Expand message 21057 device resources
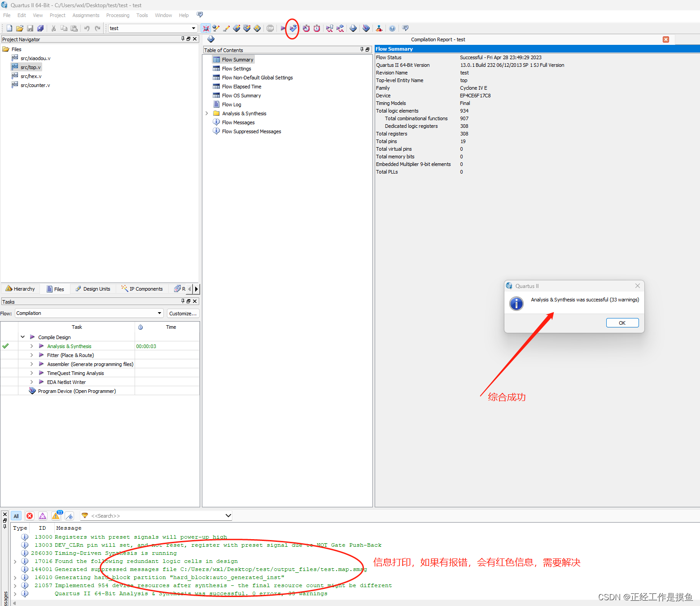 (x=15, y=585)
